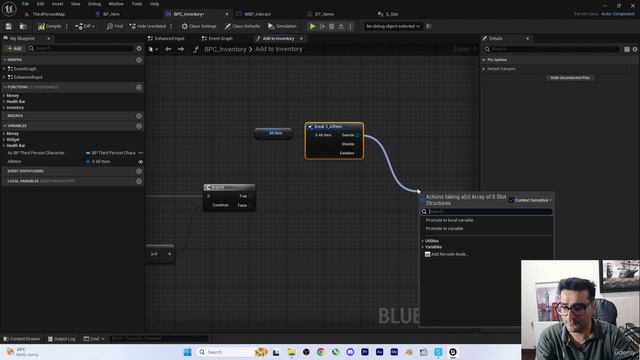Click the Add button in My Blueprint

pyautogui.click(x=14, y=48)
